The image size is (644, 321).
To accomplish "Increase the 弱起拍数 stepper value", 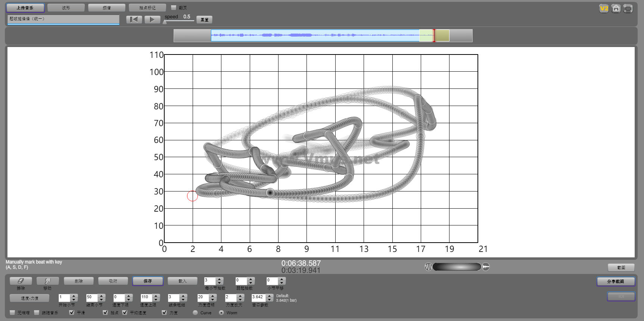I will [251, 279].
